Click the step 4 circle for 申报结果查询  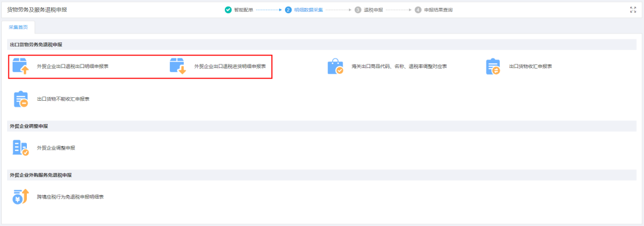pos(418,10)
